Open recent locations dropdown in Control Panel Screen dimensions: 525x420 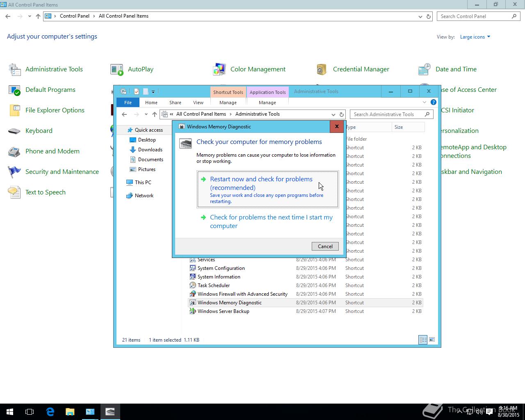pyautogui.click(x=30, y=16)
